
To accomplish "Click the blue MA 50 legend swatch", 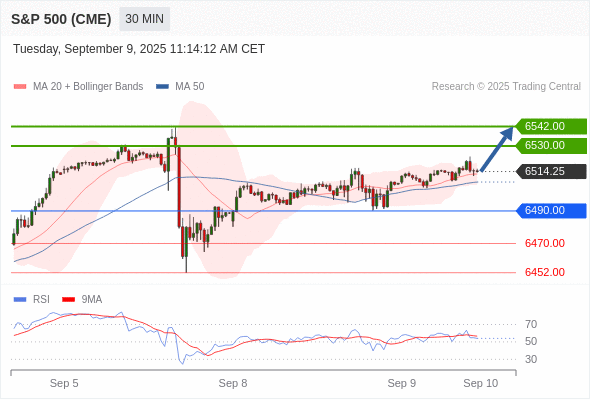I will (162, 87).
